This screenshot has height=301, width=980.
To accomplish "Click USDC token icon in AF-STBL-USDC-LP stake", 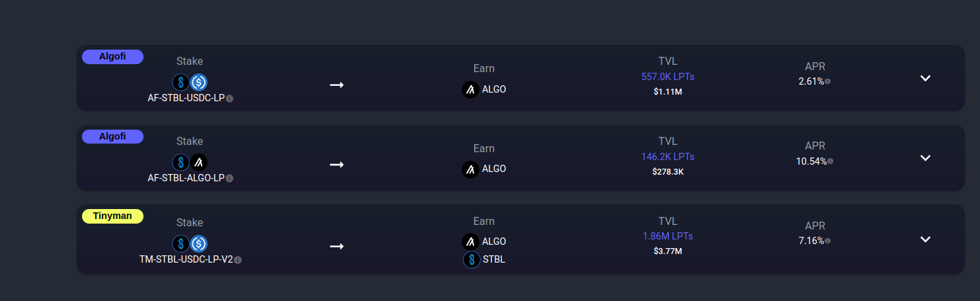I will (x=199, y=82).
